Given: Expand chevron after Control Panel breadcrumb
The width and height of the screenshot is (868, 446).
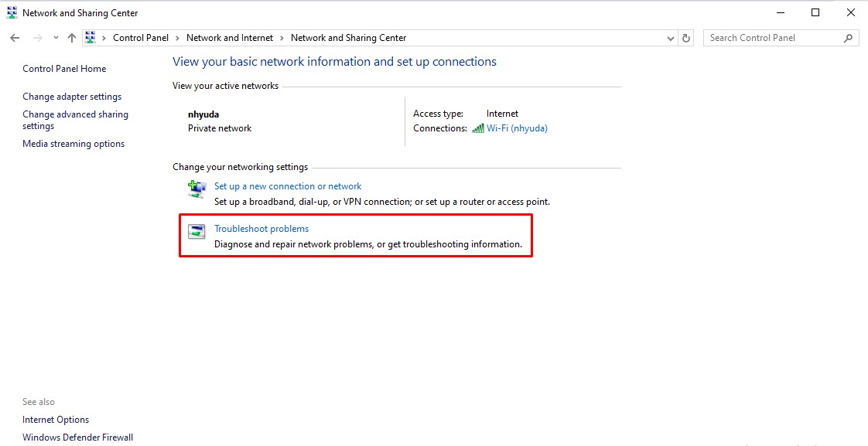Looking at the screenshot, I should pyautogui.click(x=177, y=38).
